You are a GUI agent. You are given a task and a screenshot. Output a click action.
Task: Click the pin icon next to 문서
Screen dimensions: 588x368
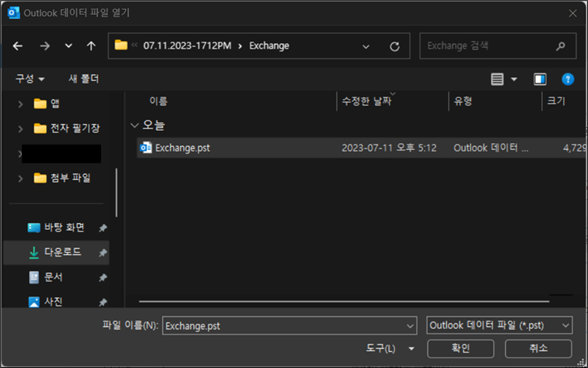103,277
